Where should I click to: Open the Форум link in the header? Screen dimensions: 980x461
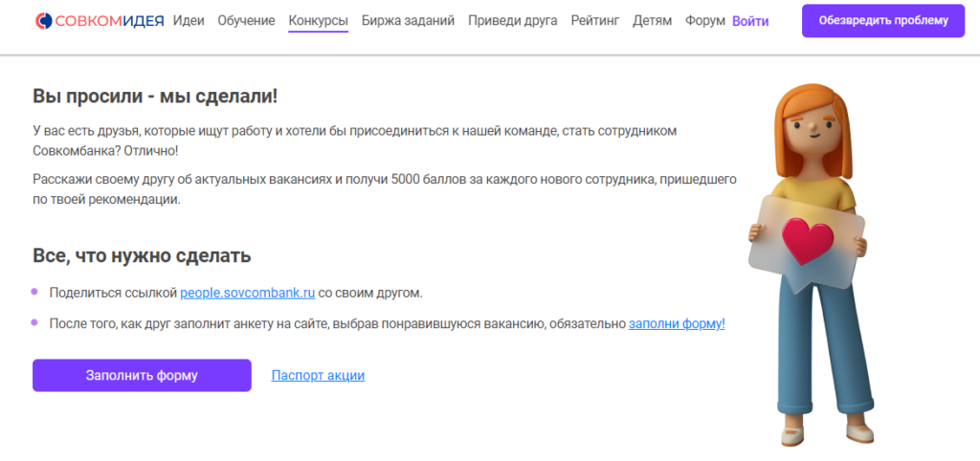point(704,20)
